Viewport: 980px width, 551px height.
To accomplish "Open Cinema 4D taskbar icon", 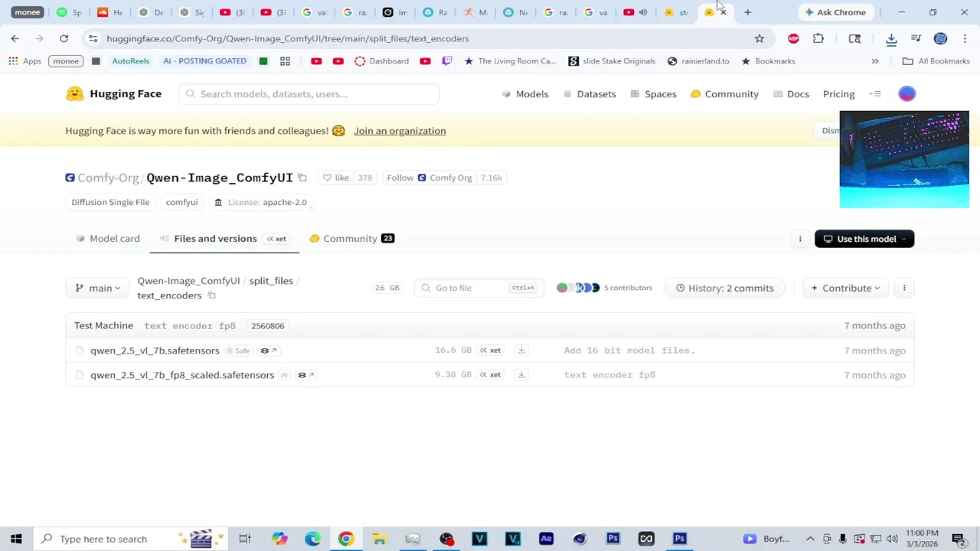I will point(580,539).
